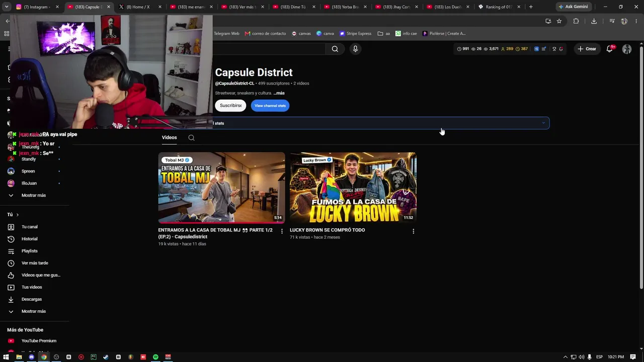Open the PixVerse bookmark

[x=444, y=34]
